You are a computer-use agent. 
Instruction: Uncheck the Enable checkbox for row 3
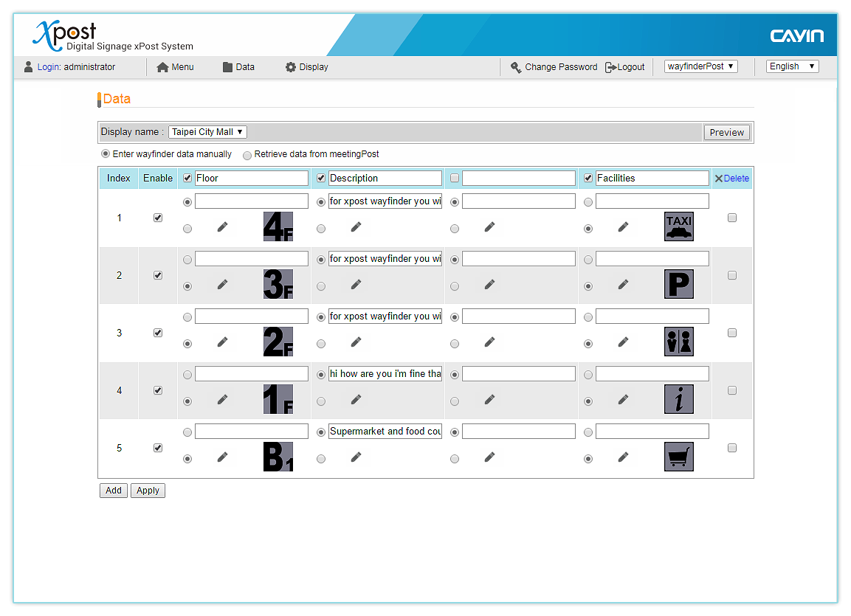click(157, 332)
